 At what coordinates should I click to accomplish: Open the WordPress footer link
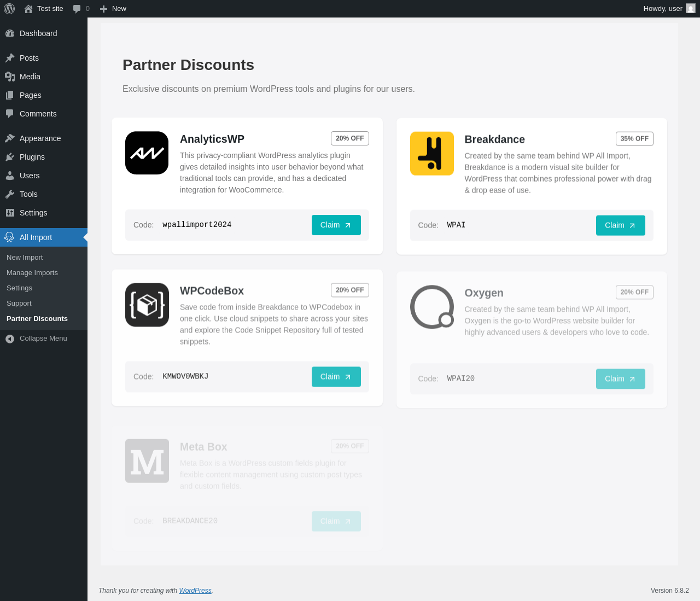pyautogui.click(x=195, y=591)
